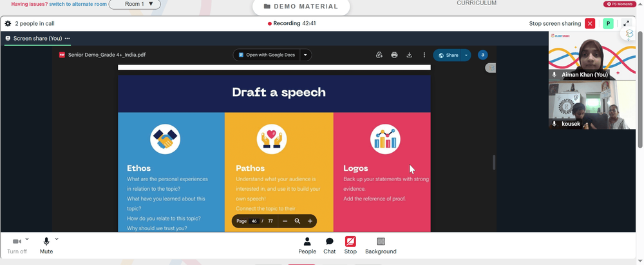Mute the microphone
The width and height of the screenshot is (644, 265).
tap(46, 246)
